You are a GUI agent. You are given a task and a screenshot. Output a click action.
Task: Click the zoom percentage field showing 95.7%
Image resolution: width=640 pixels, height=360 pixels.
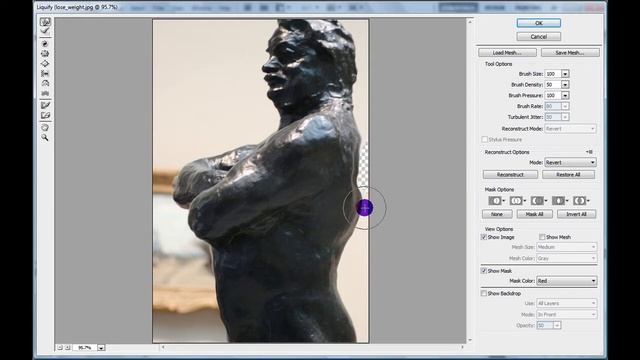point(85,347)
